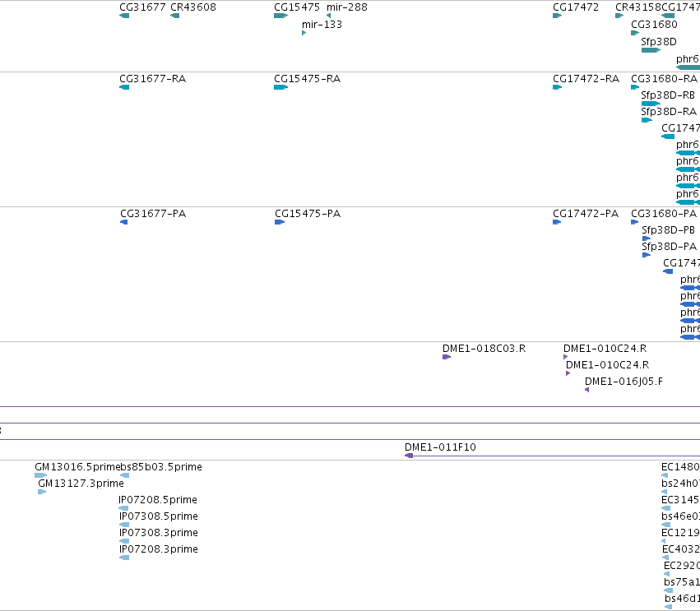Click CG31677-PA protein glyph
The width and height of the screenshot is (700, 611).
123,222
